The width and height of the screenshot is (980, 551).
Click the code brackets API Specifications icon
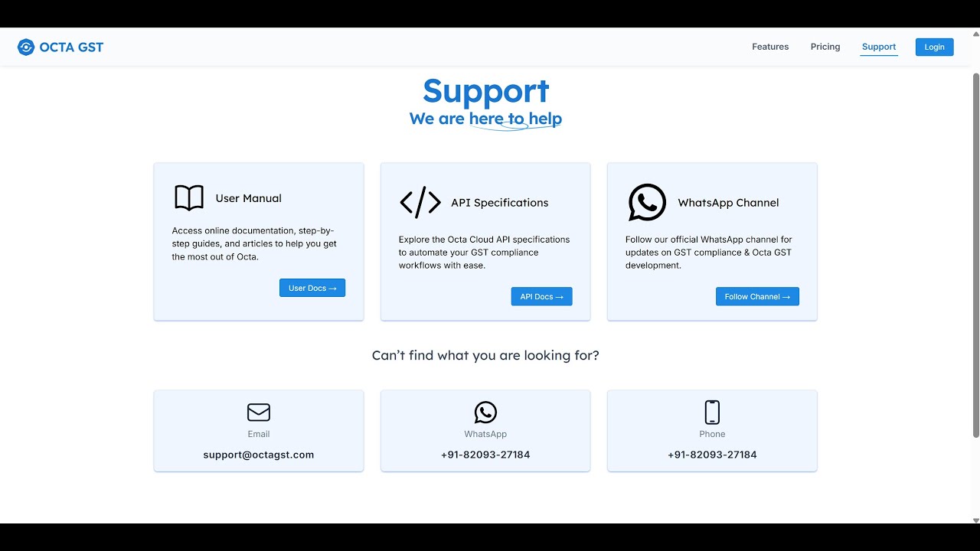pos(420,203)
